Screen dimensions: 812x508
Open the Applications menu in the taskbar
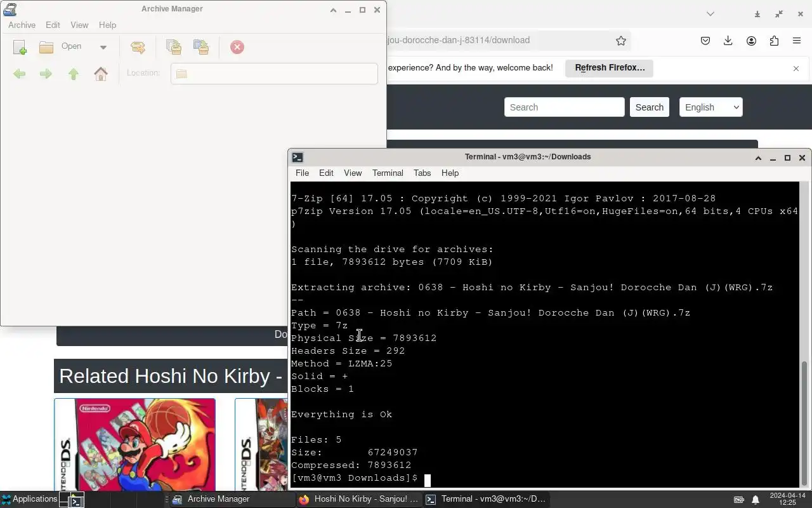pos(29,499)
